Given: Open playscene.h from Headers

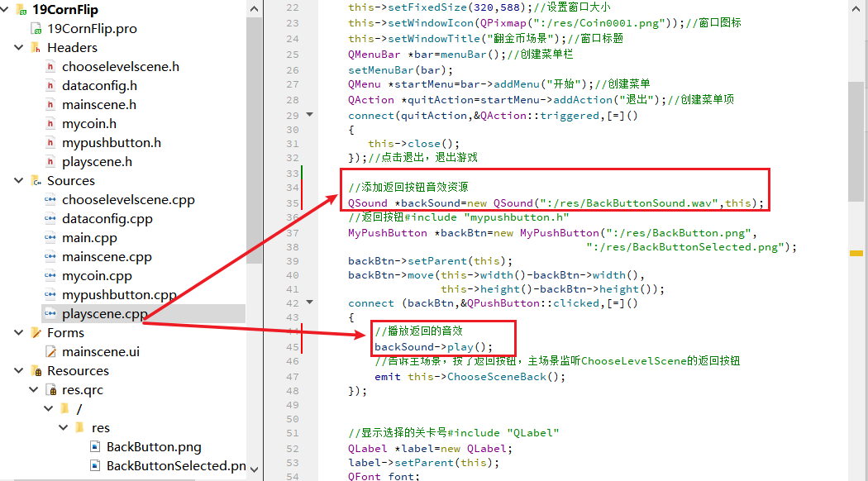Looking at the screenshot, I should 98,162.
